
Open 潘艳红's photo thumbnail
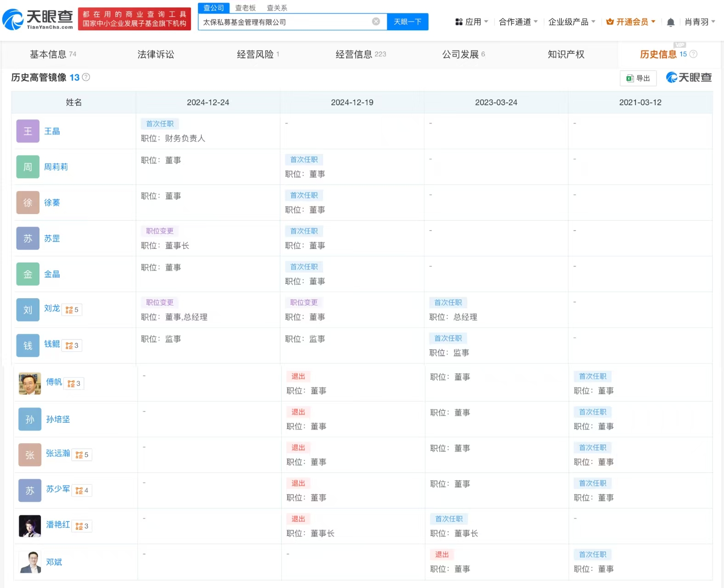click(x=30, y=526)
